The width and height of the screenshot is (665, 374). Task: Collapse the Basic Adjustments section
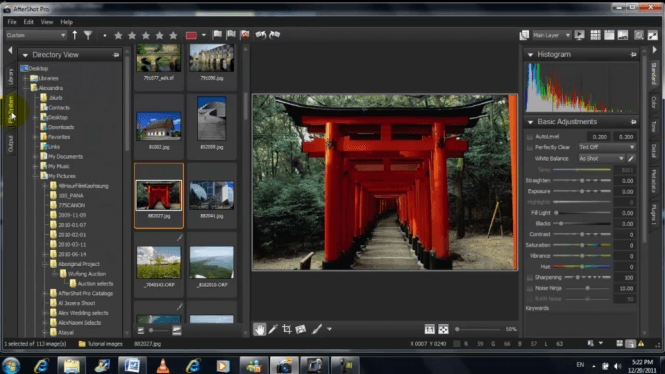tap(530, 122)
